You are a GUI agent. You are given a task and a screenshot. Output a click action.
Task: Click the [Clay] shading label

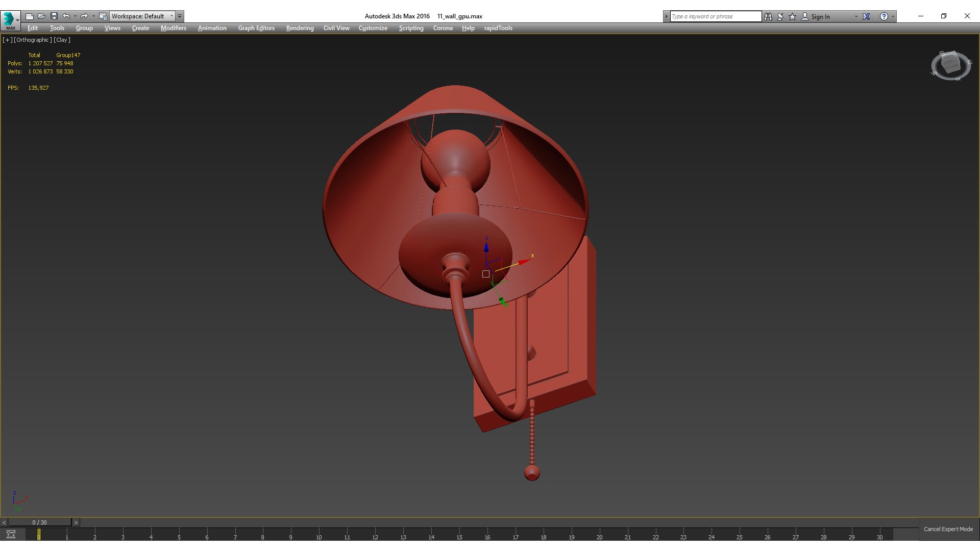pyautogui.click(x=62, y=40)
